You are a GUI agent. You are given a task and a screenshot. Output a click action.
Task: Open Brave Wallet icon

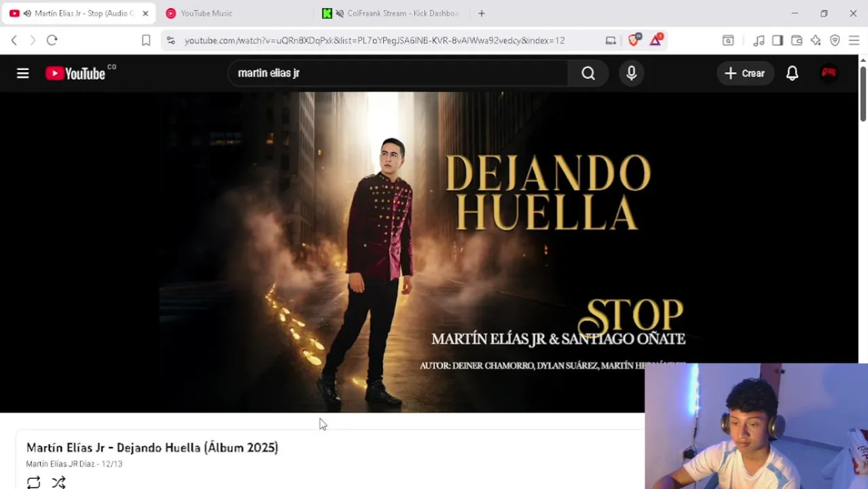(x=797, y=41)
